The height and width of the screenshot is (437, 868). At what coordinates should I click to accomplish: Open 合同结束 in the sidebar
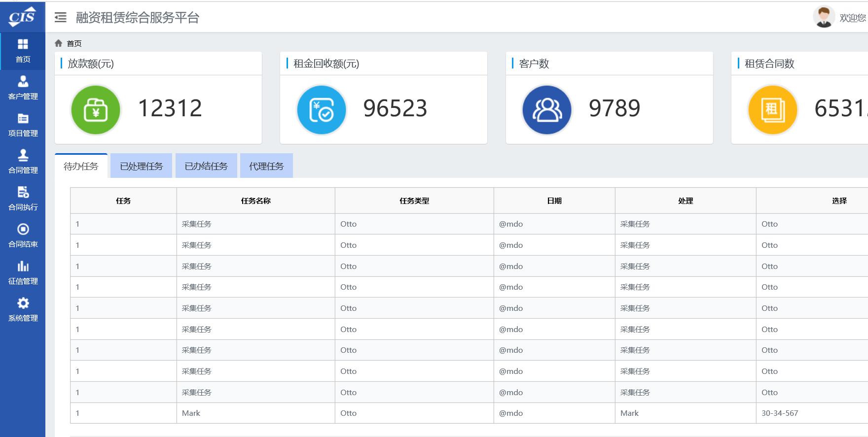point(23,235)
